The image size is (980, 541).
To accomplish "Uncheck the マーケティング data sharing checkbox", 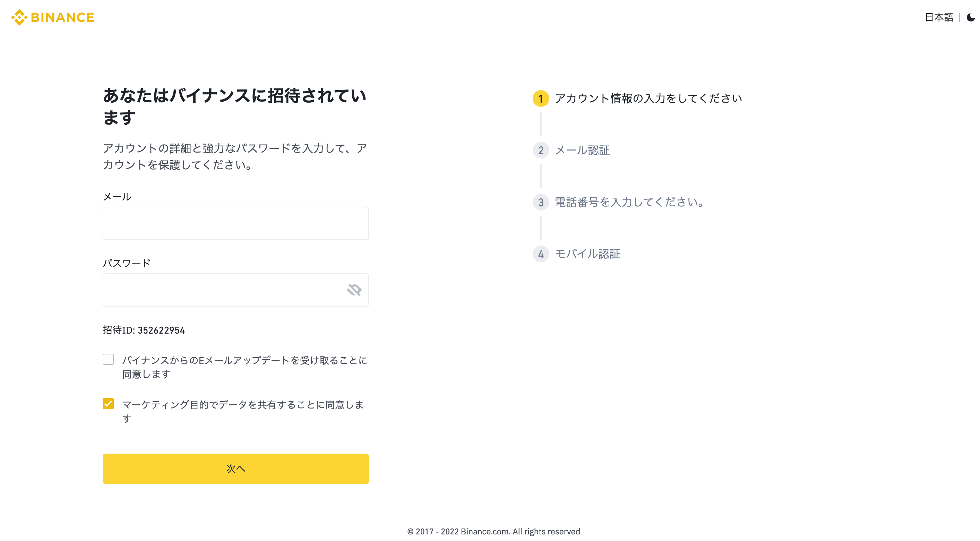I will pos(108,404).
